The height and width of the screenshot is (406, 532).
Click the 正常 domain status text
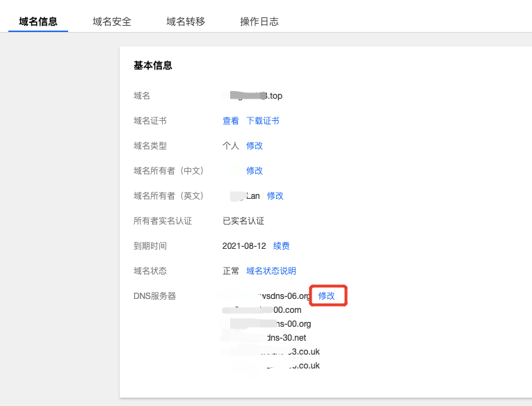231,271
